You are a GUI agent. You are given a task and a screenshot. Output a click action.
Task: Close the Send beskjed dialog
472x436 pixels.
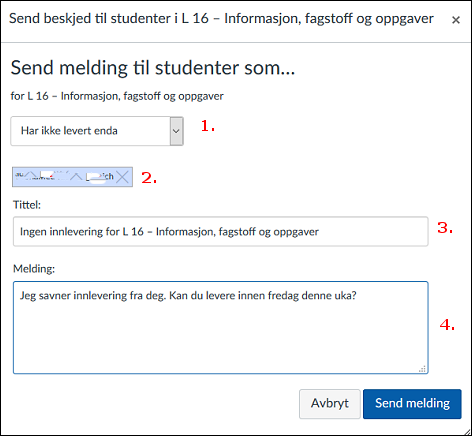coord(456,20)
